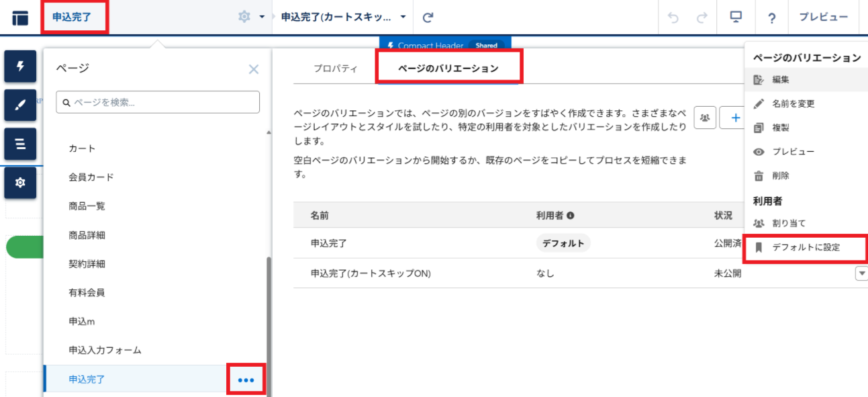
Task: Select 商品一覧 in the page list
Action: click(87, 206)
